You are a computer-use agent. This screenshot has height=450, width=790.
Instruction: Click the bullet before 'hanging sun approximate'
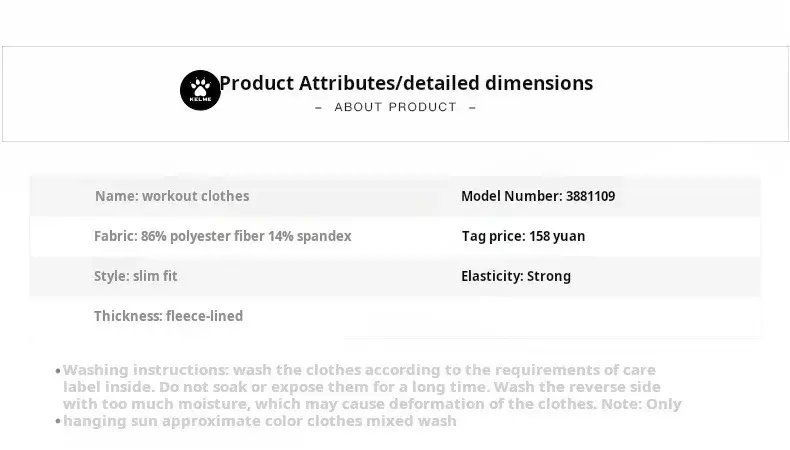(58, 421)
